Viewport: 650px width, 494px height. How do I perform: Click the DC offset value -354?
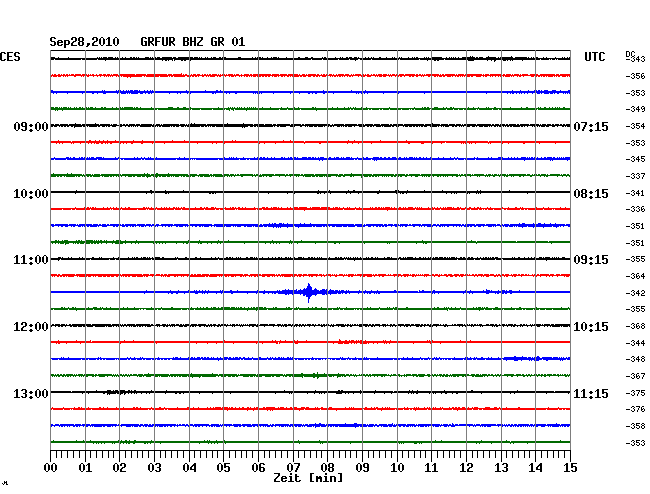635,126
